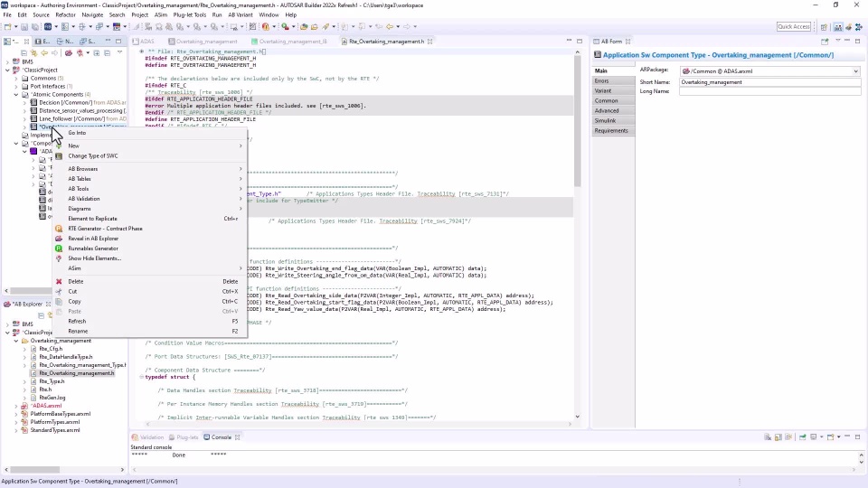
Task: Select Reveal in AB Explorer
Action: [92, 239]
